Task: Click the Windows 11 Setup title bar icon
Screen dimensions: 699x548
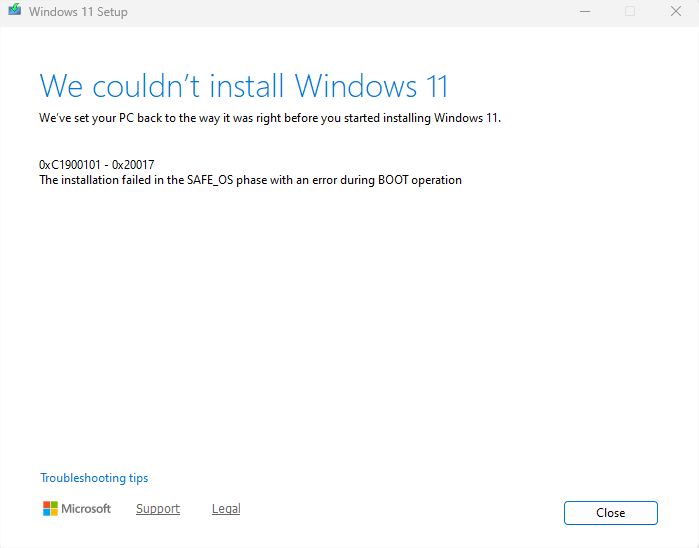Action: click(x=14, y=10)
